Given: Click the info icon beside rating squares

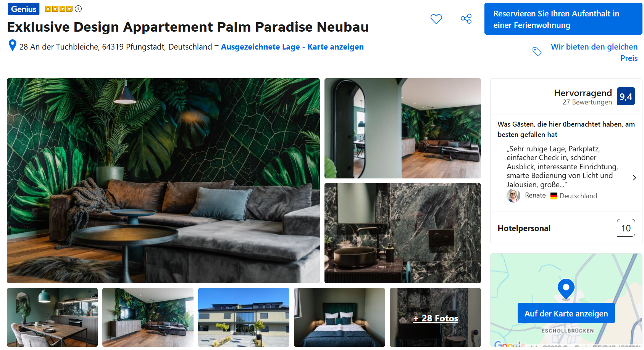Looking at the screenshot, I should [78, 9].
